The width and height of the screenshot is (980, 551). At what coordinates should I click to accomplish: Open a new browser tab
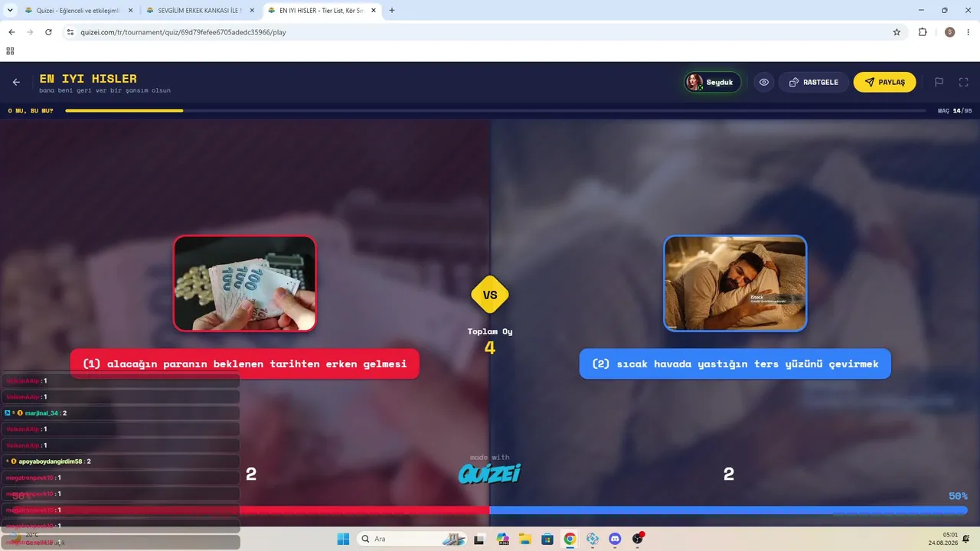point(392,11)
